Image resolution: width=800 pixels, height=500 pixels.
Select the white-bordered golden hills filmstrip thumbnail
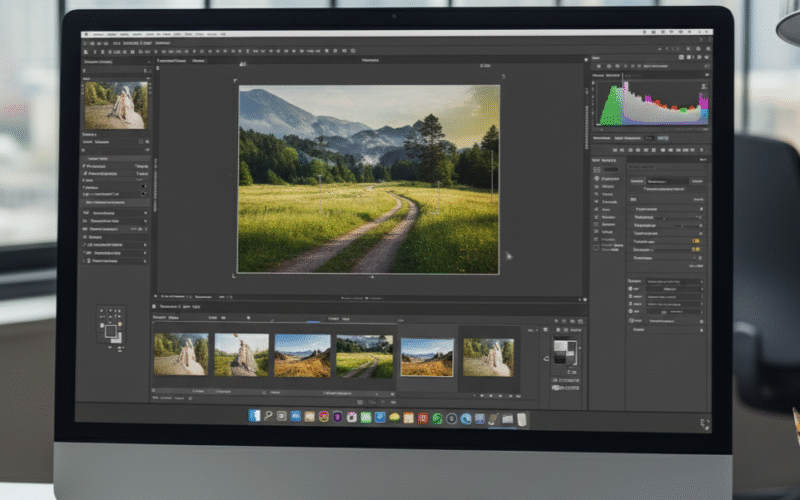point(427,357)
